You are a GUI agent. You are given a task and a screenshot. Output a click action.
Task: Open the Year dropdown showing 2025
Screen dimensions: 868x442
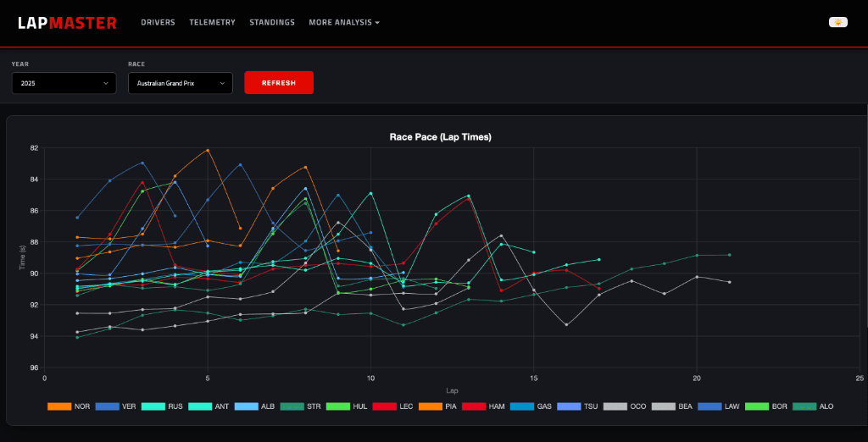click(64, 83)
